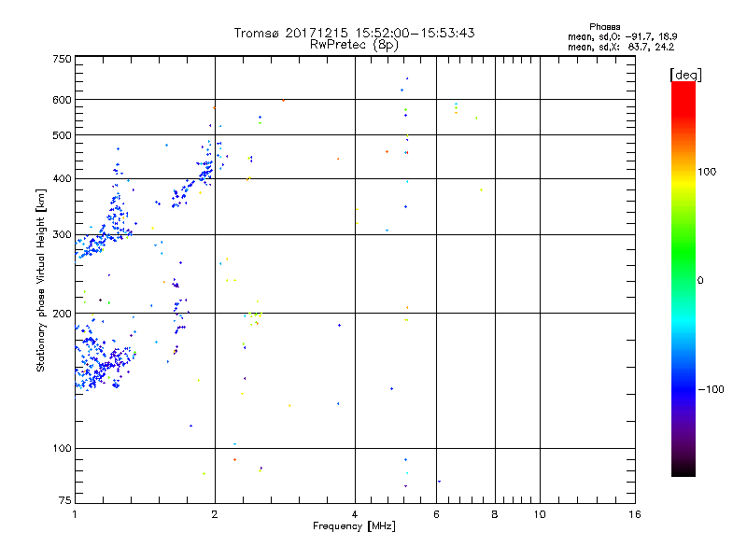Click the y-axis tick label '600'
The width and height of the screenshot is (747, 560).
[x=62, y=100]
